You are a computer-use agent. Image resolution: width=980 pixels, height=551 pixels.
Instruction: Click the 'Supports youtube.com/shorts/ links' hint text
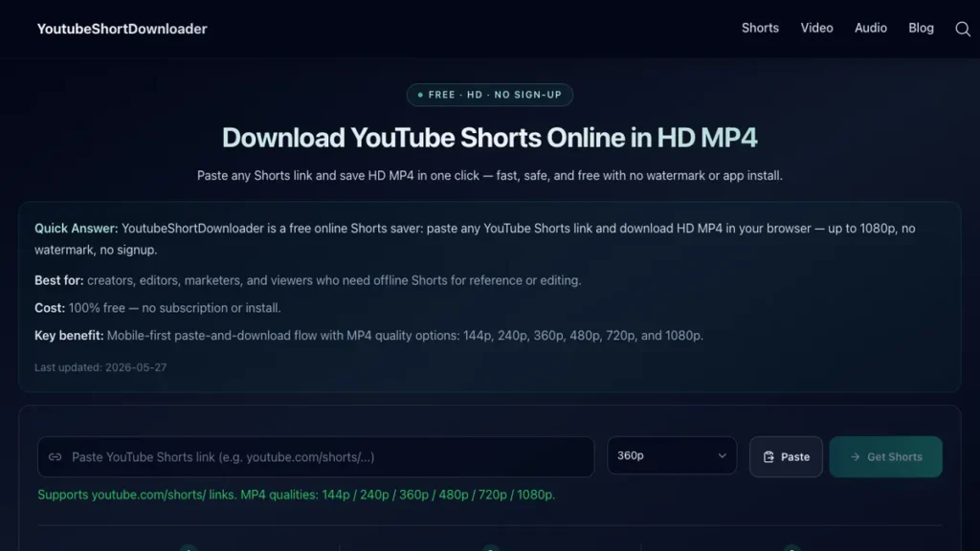coord(297,495)
